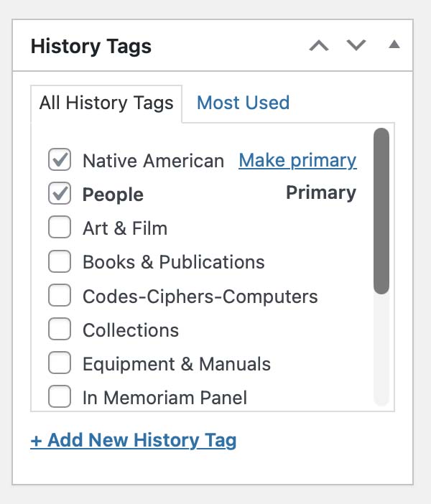Check the In Memoriam Panel tag

[60, 397]
